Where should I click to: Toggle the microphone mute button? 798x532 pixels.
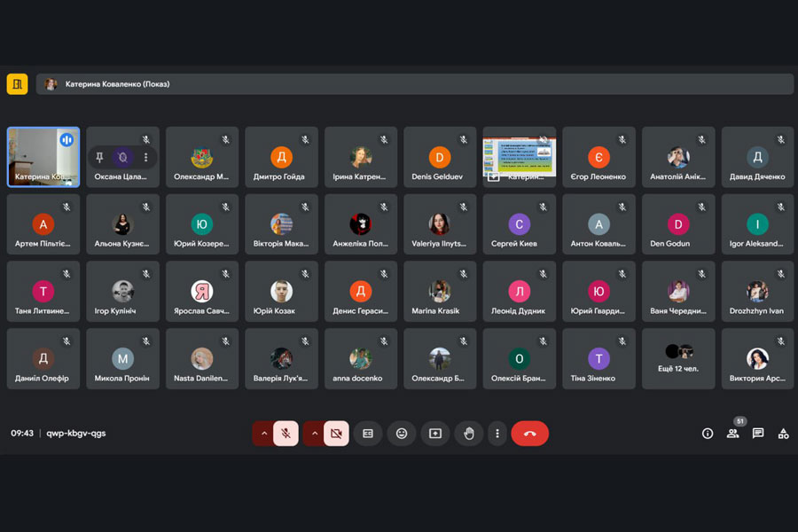click(x=286, y=434)
